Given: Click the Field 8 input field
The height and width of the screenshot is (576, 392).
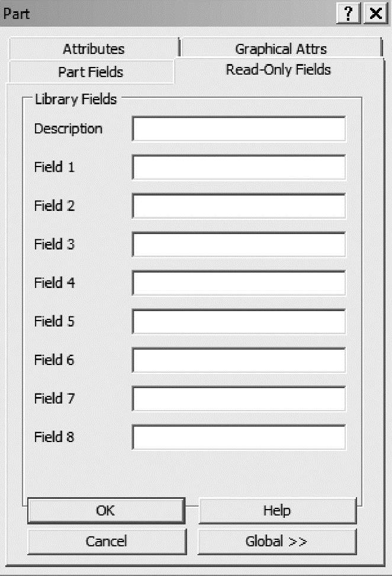Looking at the screenshot, I should tap(239, 437).
